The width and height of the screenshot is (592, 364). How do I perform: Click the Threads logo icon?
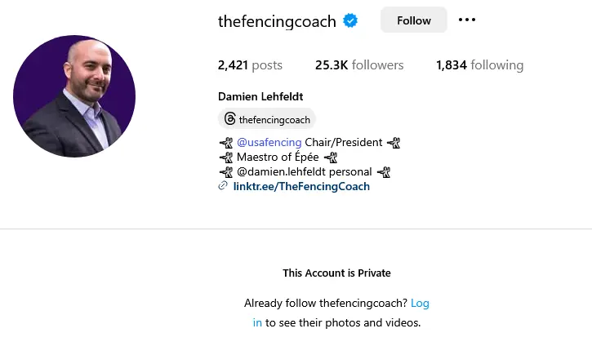coord(230,120)
